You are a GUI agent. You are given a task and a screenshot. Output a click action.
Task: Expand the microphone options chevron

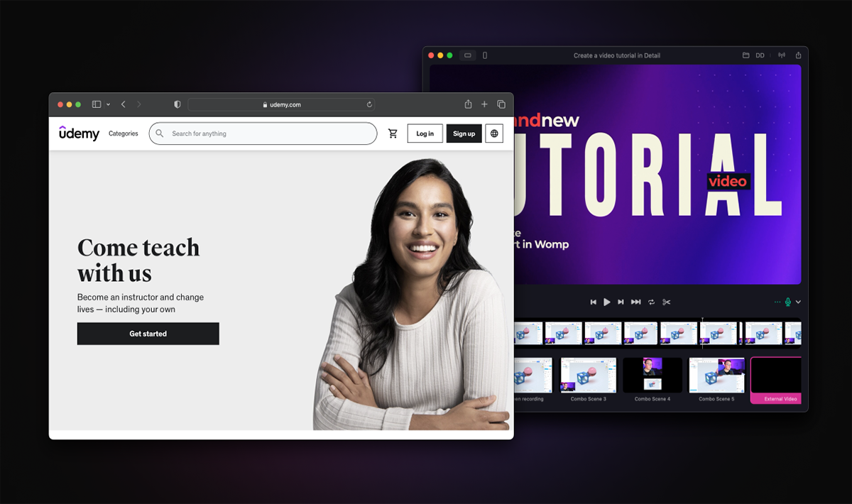[x=798, y=302]
